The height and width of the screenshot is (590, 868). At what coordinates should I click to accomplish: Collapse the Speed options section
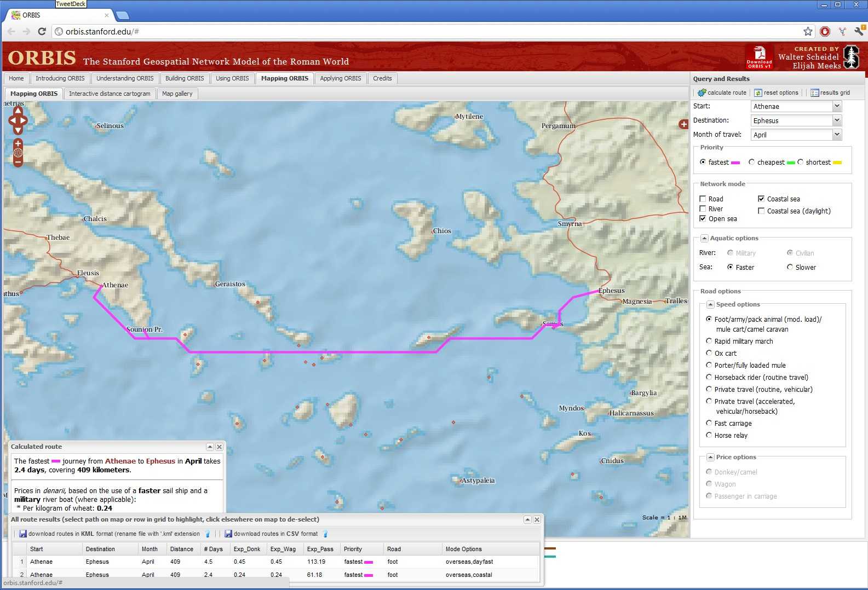click(x=710, y=304)
